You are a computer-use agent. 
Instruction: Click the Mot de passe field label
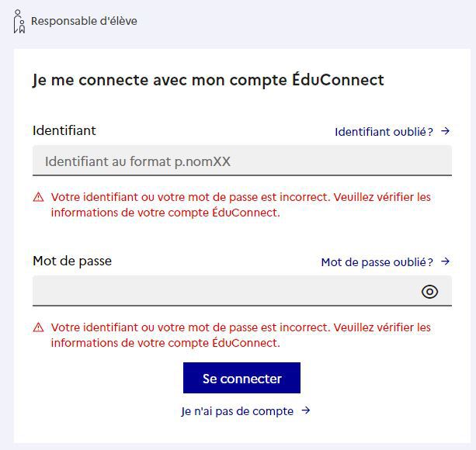72,261
